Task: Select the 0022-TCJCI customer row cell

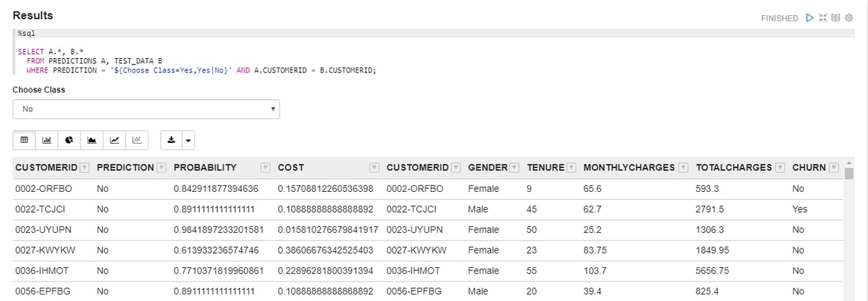Action: click(37, 209)
